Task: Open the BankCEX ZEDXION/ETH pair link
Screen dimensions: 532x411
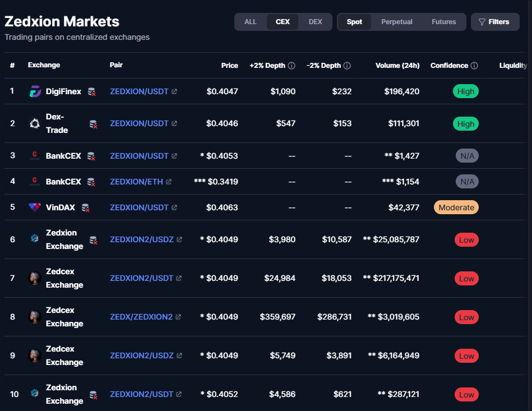Action: 136,182
